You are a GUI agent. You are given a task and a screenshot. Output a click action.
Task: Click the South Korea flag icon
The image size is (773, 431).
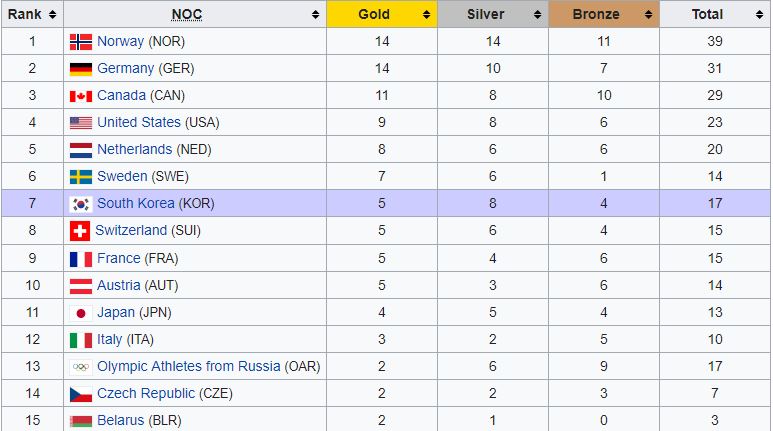[81, 204]
